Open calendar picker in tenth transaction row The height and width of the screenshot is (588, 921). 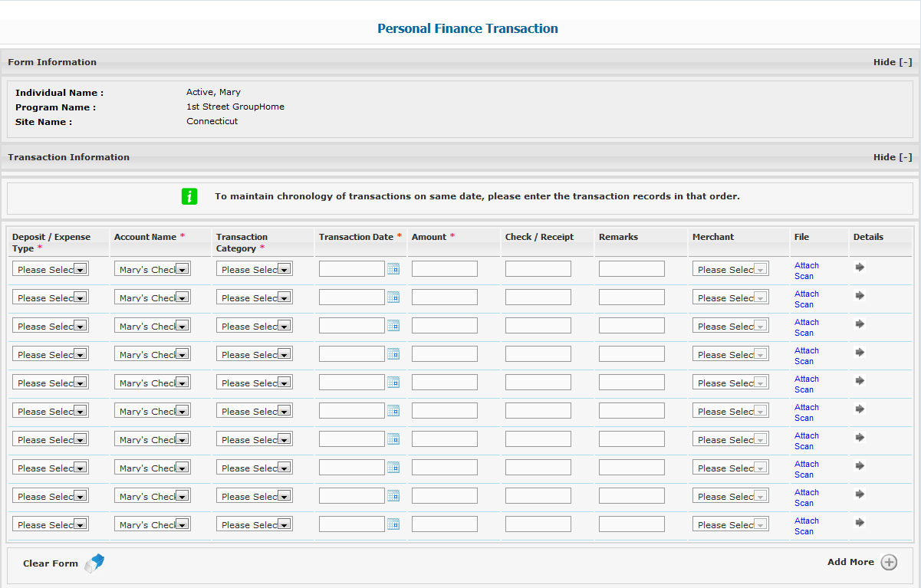[x=393, y=524]
